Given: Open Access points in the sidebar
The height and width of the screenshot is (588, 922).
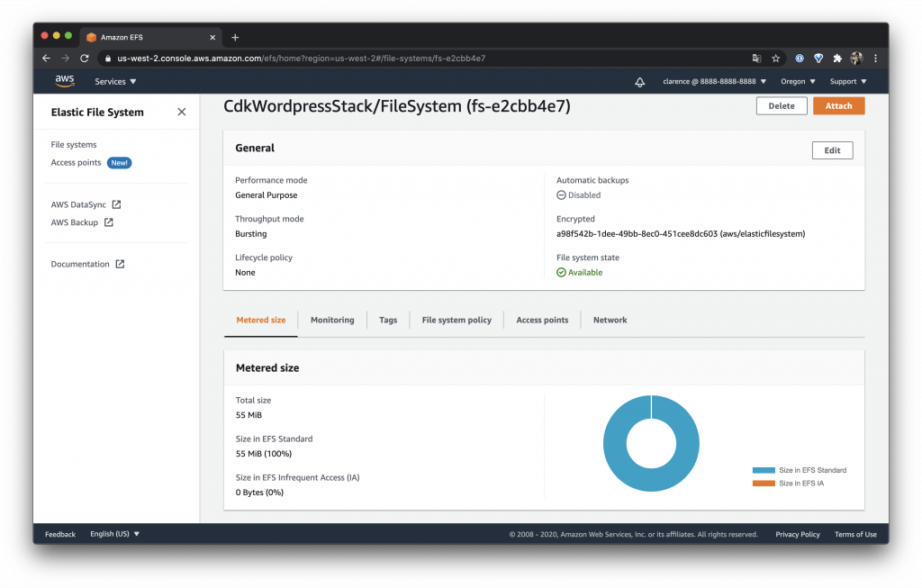Looking at the screenshot, I should click(x=76, y=163).
